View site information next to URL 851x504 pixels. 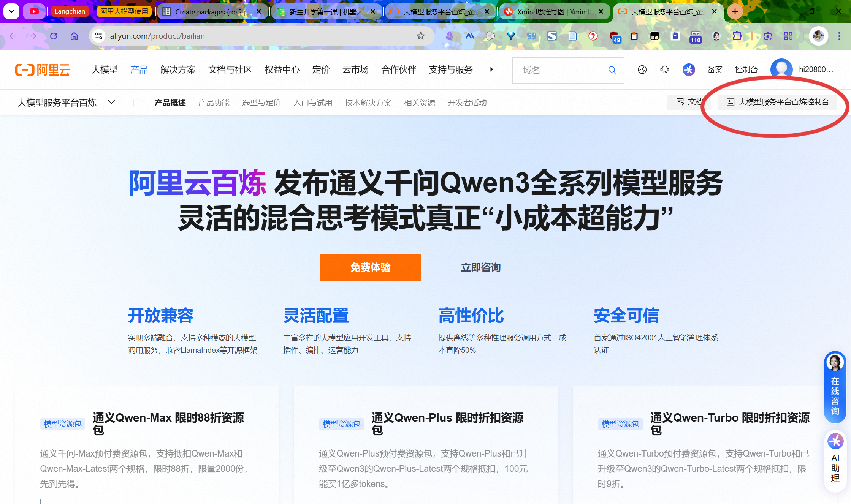99,36
